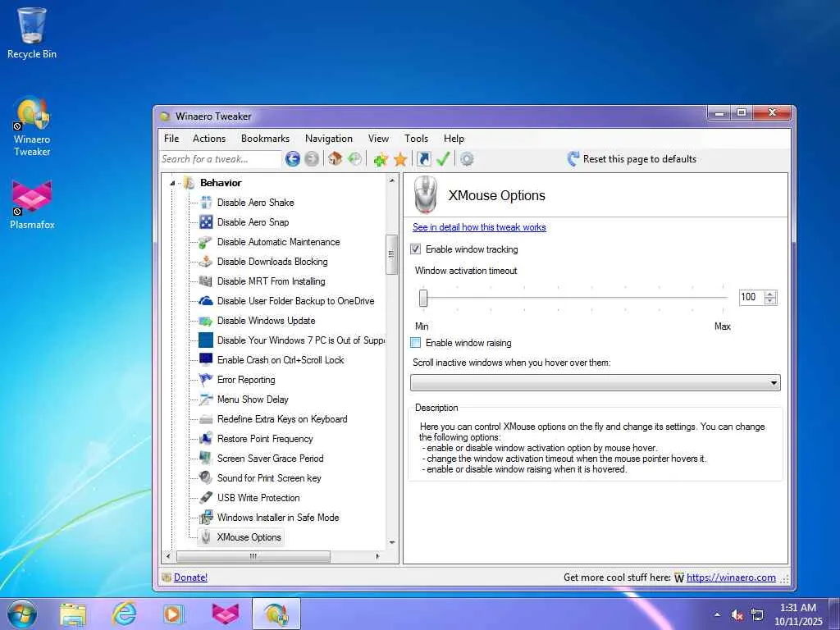840x630 pixels.
Task: Increase timeout value with up spinner
Action: pos(770,294)
